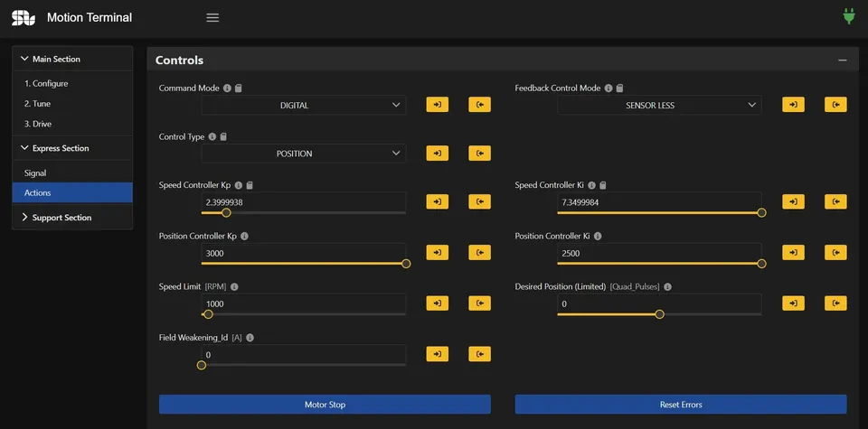Screen dimensions: 868x429
Task: Click the Speed Limit field showing 1000
Action: 304,304
